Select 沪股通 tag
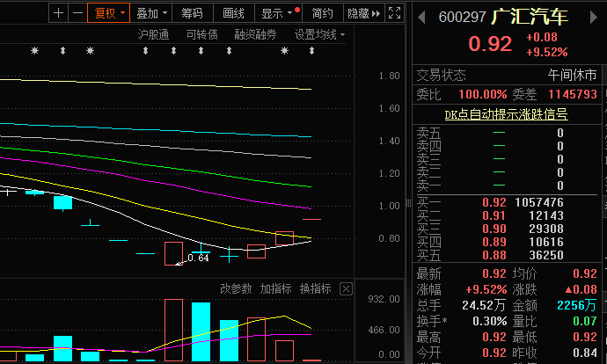 tap(153, 35)
